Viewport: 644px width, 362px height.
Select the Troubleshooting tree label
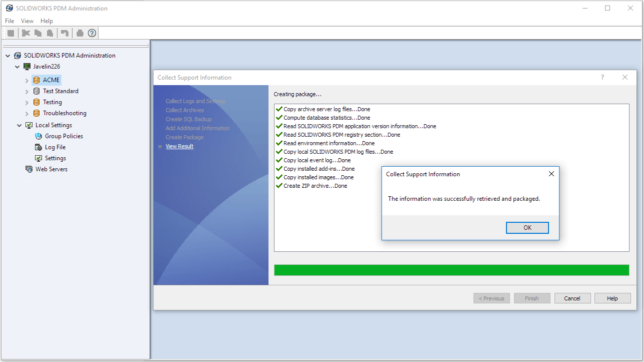click(x=64, y=113)
